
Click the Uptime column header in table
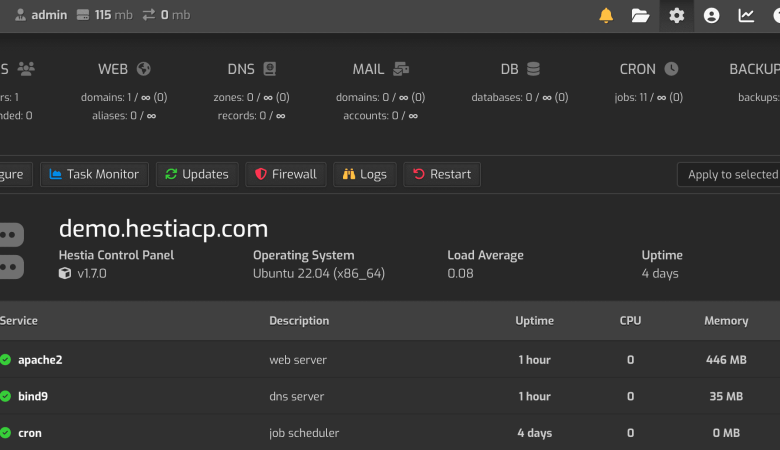coord(534,321)
